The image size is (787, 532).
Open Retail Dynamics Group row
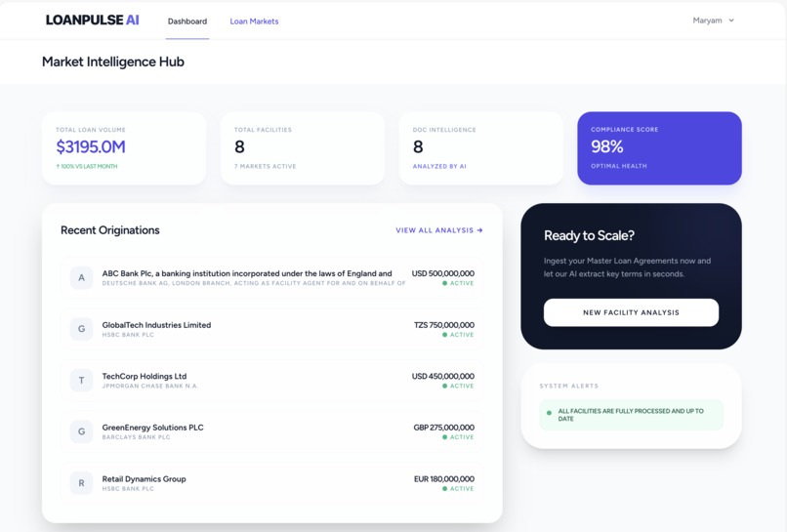[272, 483]
